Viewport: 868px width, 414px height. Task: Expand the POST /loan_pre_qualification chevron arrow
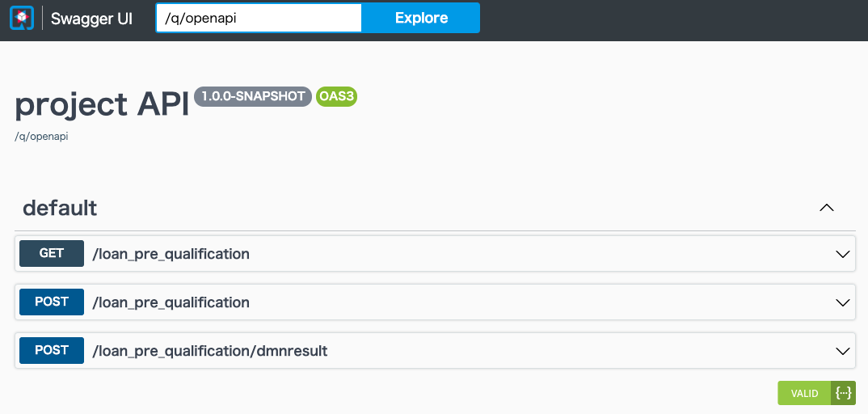click(842, 302)
